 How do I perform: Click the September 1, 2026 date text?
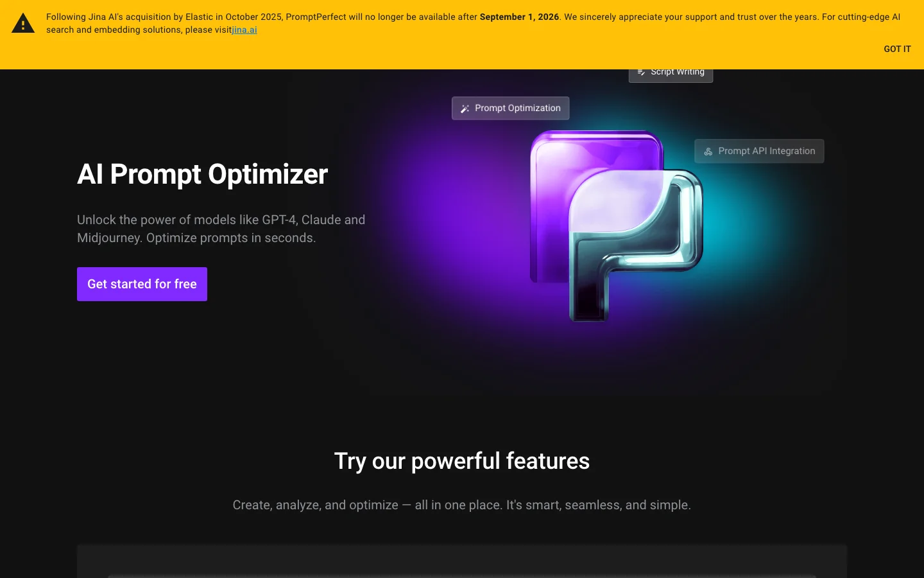(519, 17)
